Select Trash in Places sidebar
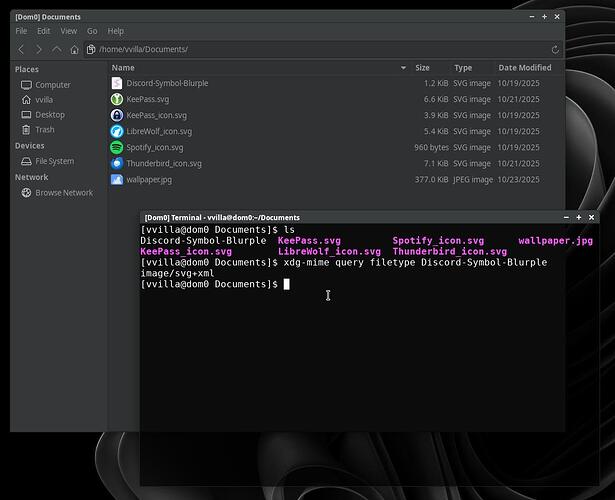Screen dimensions: 615x500 pos(45,129)
